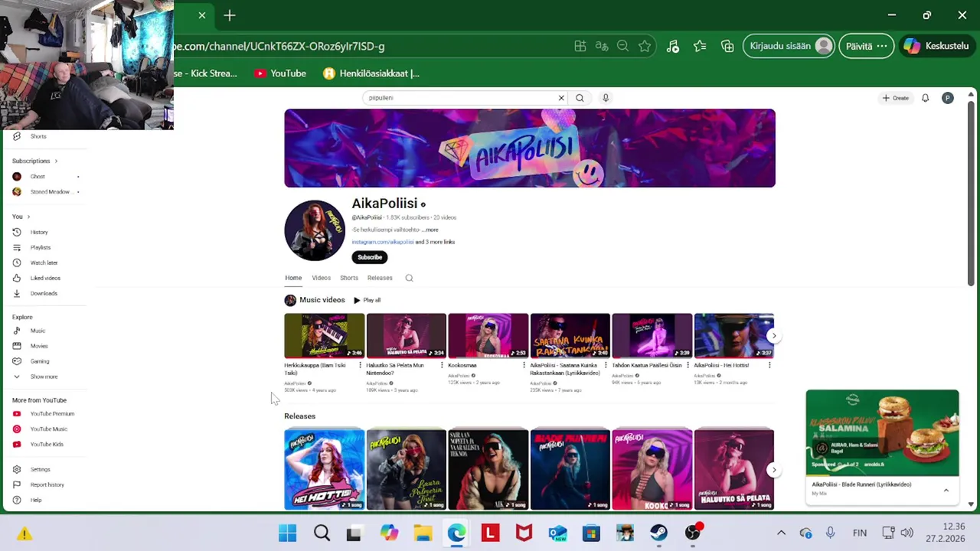Switch to the Shorts channel tab
980x551 pixels.
coord(349,278)
